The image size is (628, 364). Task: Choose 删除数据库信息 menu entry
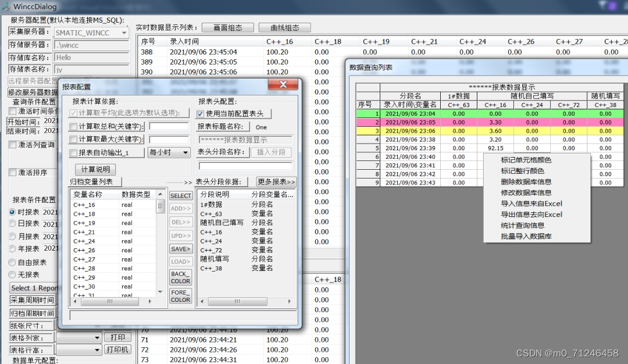(x=526, y=182)
